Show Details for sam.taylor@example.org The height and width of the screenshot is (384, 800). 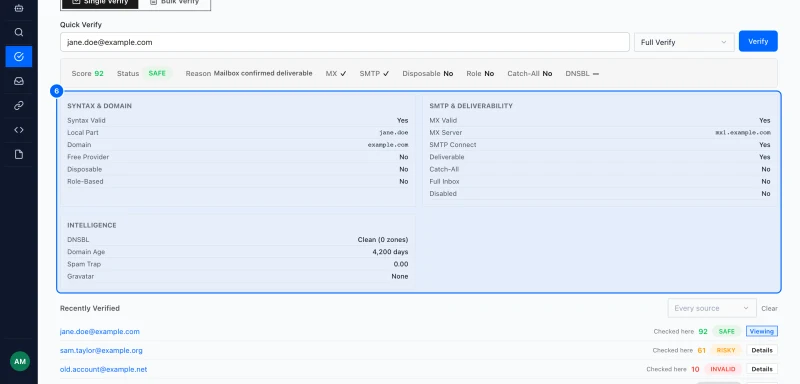point(762,350)
